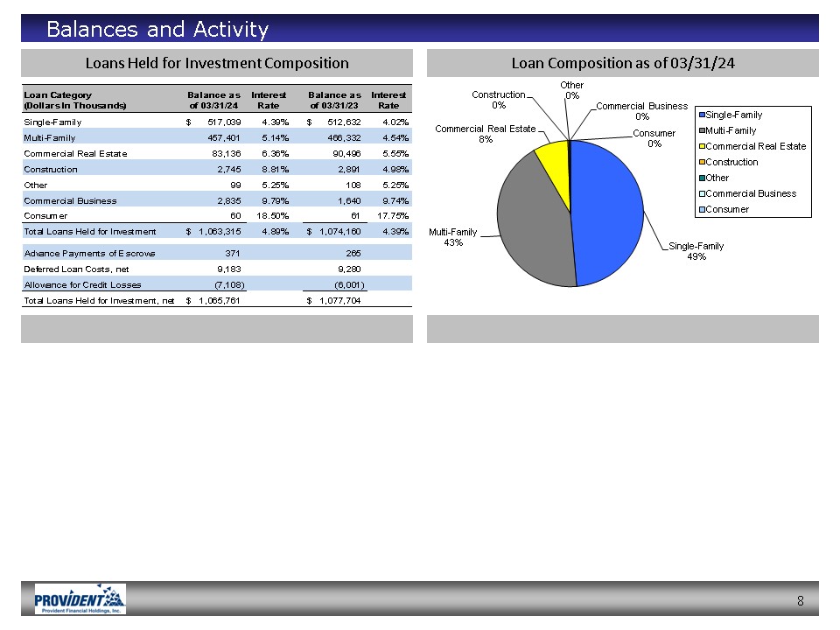Click the page number 8 in the footer
The height and width of the screenshot is (630, 840).
tap(800, 600)
